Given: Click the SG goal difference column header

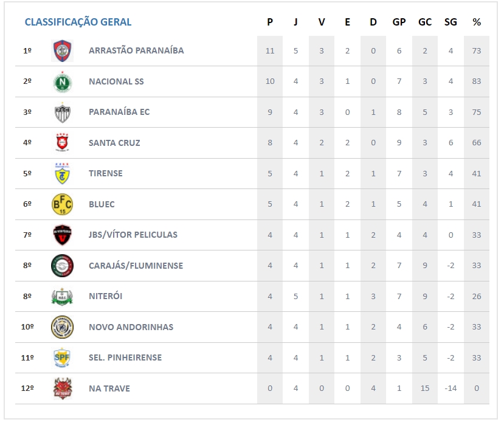Looking at the screenshot, I should click(450, 22).
